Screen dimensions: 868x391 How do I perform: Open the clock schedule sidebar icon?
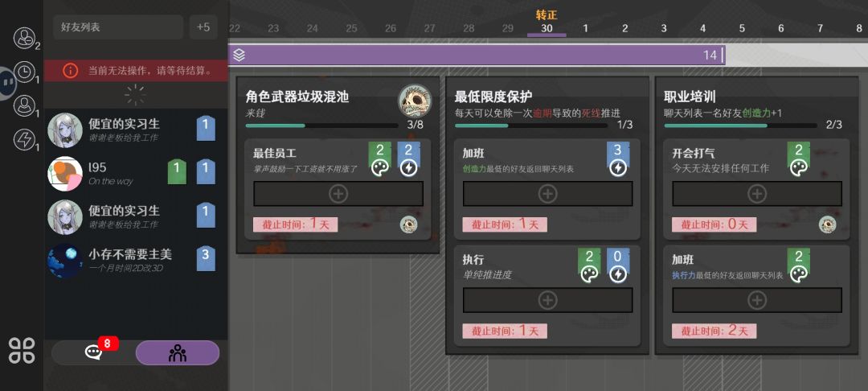pyautogui.click(x=24, y=72)
